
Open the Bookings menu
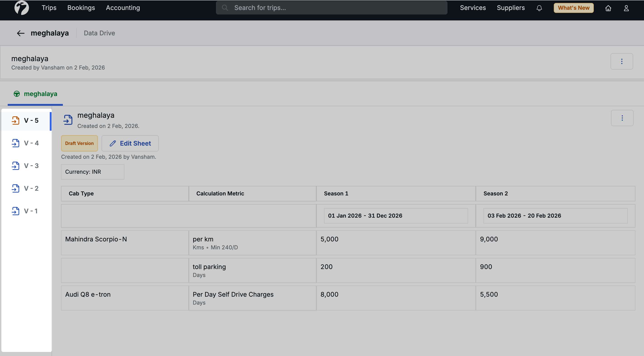tap(81, 8)
